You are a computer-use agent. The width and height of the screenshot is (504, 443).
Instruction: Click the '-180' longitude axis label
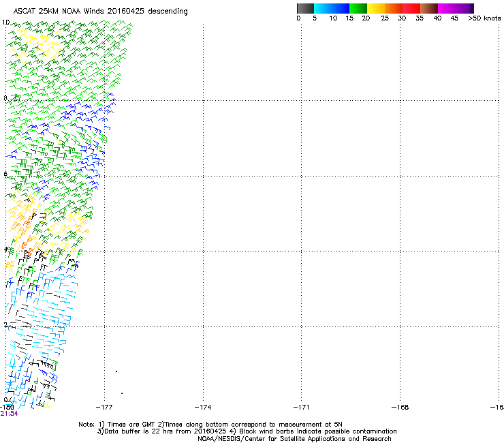click(x=6, y=408)
